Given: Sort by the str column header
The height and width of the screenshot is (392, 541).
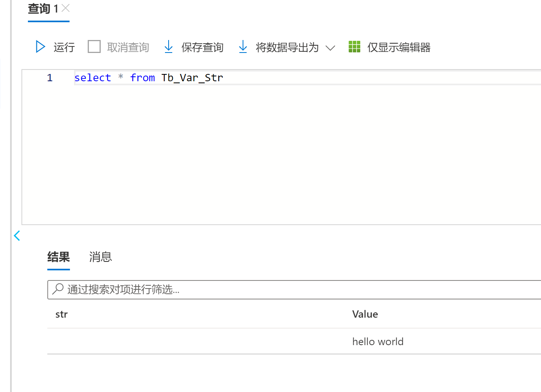Looking at the screenshot, I should [61, 314].
